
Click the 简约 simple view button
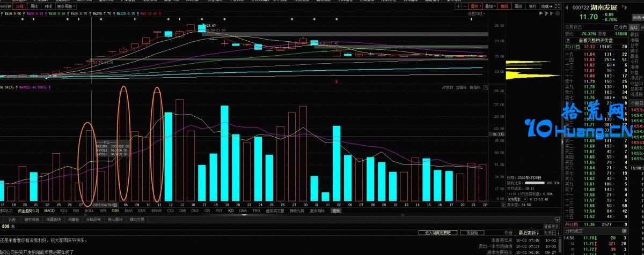(x=532, y=6)
